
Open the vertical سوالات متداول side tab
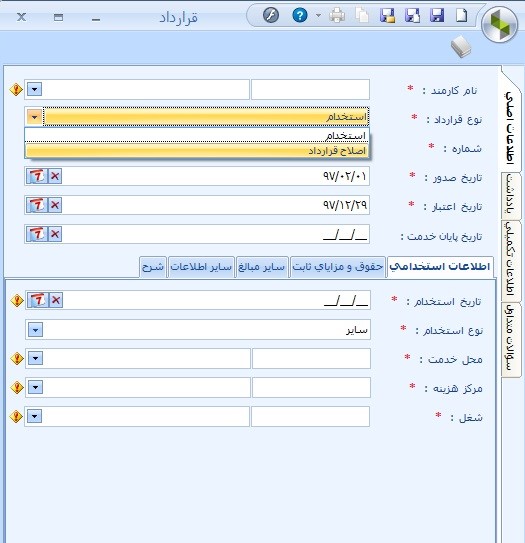[511, 339]
